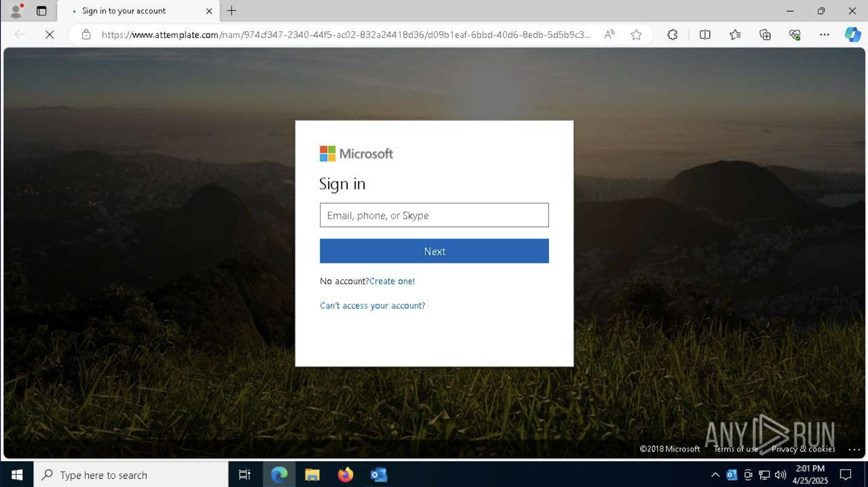
Task: Open Microsoft Edge from taskbar
Action: 279,475
